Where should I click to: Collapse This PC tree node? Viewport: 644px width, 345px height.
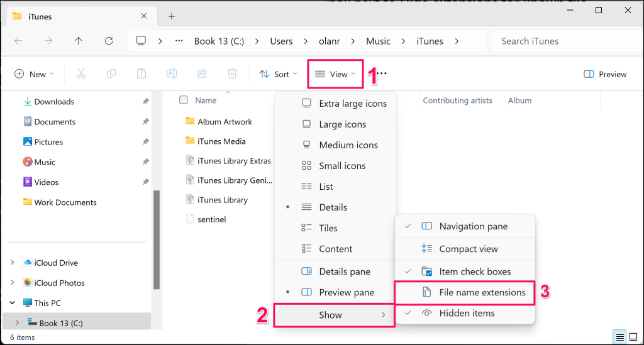pos(13,303)
